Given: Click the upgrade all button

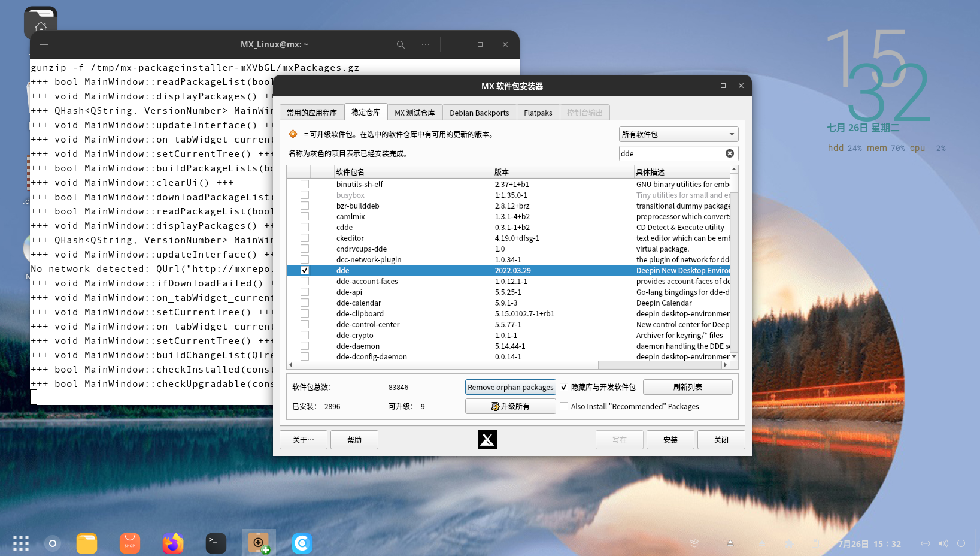Looking at the screenshot, I should tap(510, 406).
